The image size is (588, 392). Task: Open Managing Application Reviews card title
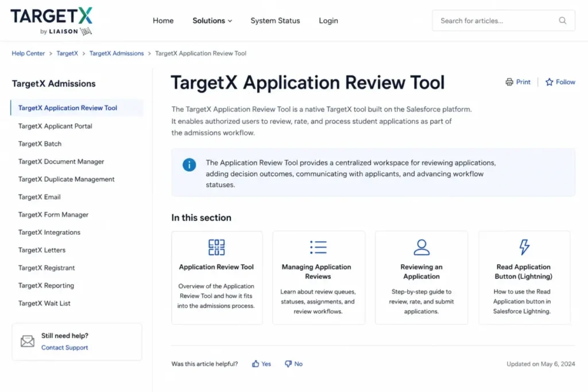317,271
